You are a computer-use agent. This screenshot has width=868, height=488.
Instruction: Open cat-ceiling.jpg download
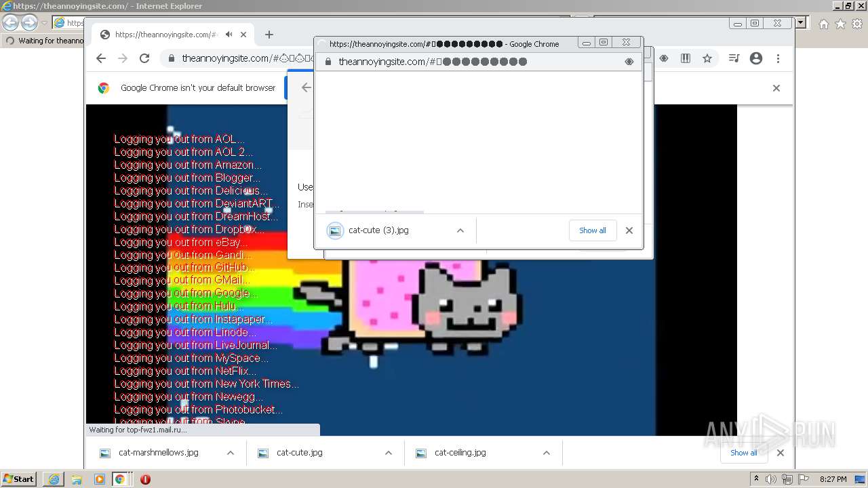(460, 453)
